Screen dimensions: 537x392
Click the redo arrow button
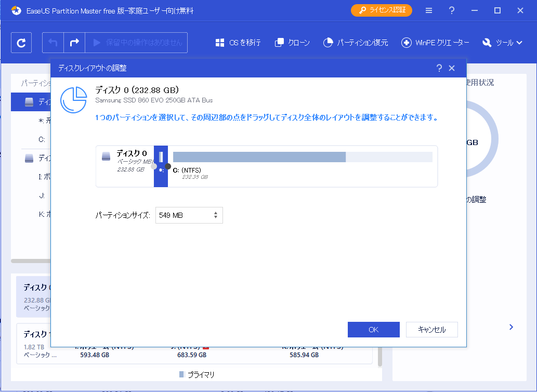coord(74,43)
